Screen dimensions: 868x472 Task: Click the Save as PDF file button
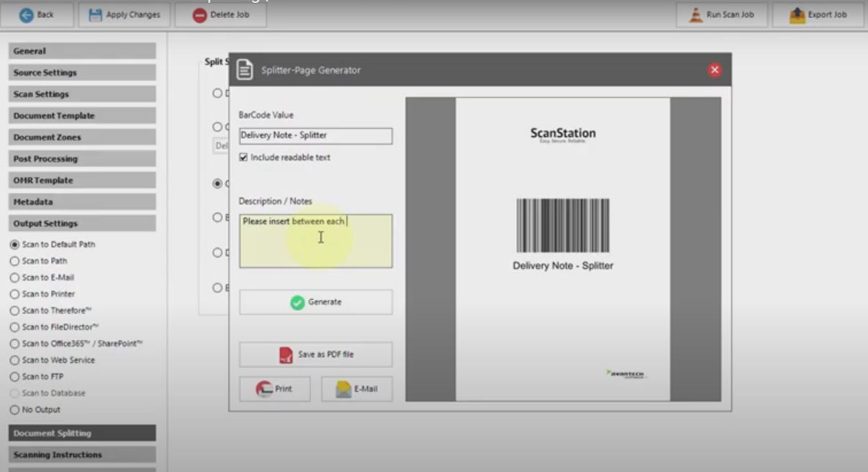(x=316, y=354)
